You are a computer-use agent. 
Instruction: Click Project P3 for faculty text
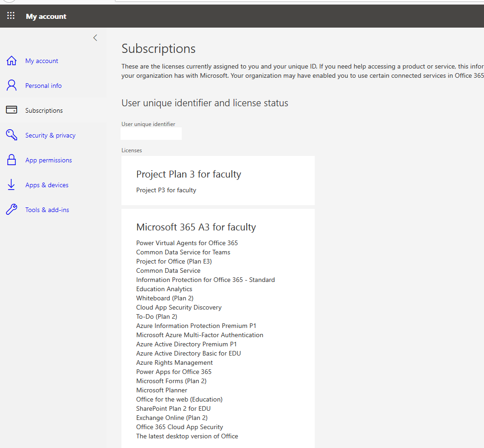point(166,190)
